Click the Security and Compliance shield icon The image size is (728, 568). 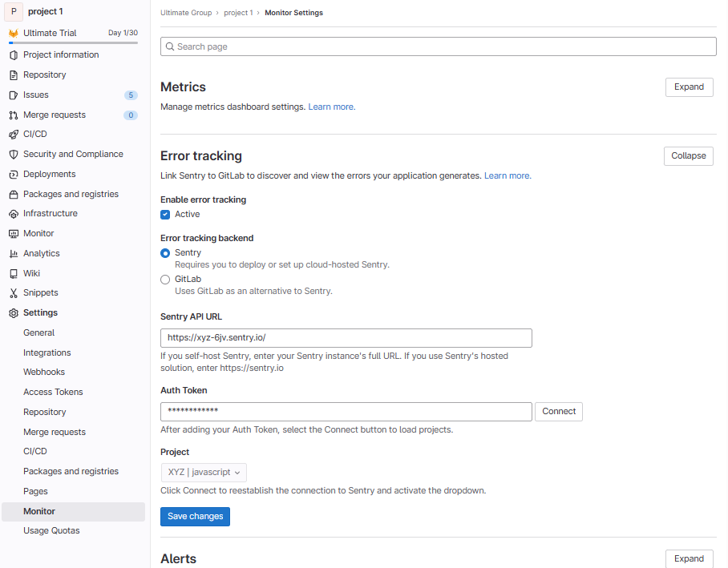pos(14,154)
